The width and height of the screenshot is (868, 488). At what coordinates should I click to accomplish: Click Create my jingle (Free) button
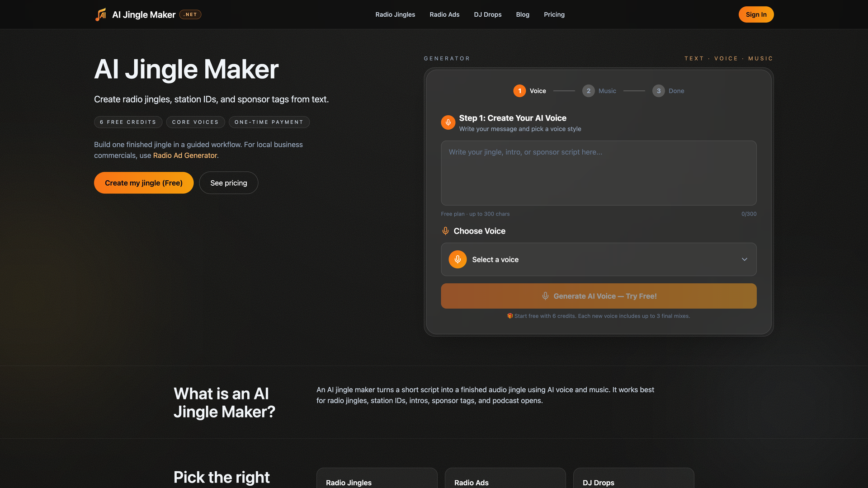click(144, 183)
